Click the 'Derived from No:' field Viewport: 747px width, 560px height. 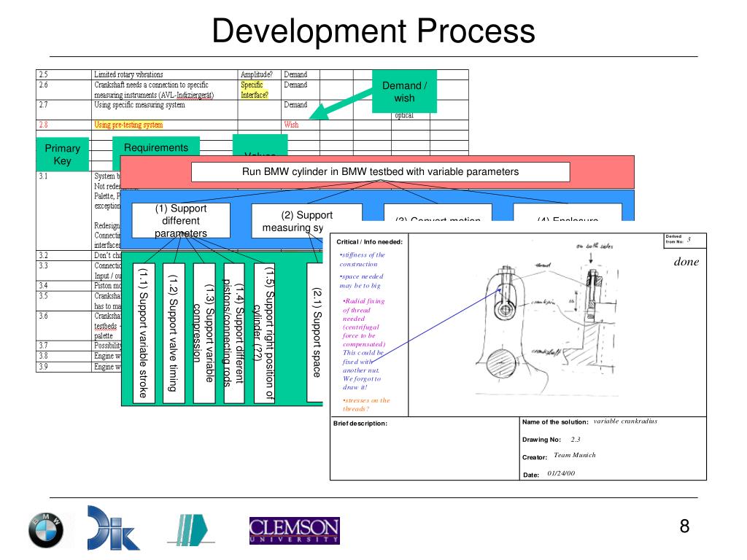click(x=685, y=240)
